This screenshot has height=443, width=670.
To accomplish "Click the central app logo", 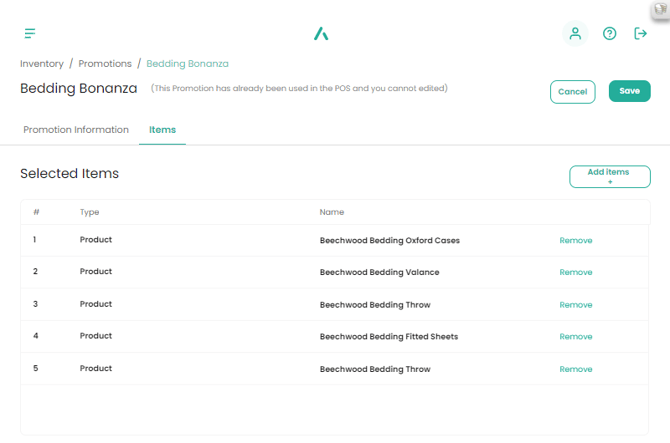I will tap(321, 34).
